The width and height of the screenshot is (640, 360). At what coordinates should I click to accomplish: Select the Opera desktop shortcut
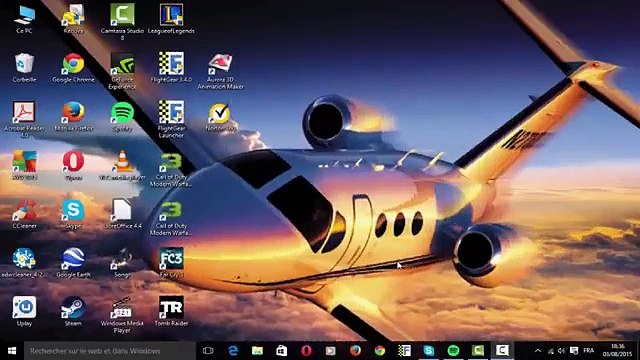coord(73,165)
